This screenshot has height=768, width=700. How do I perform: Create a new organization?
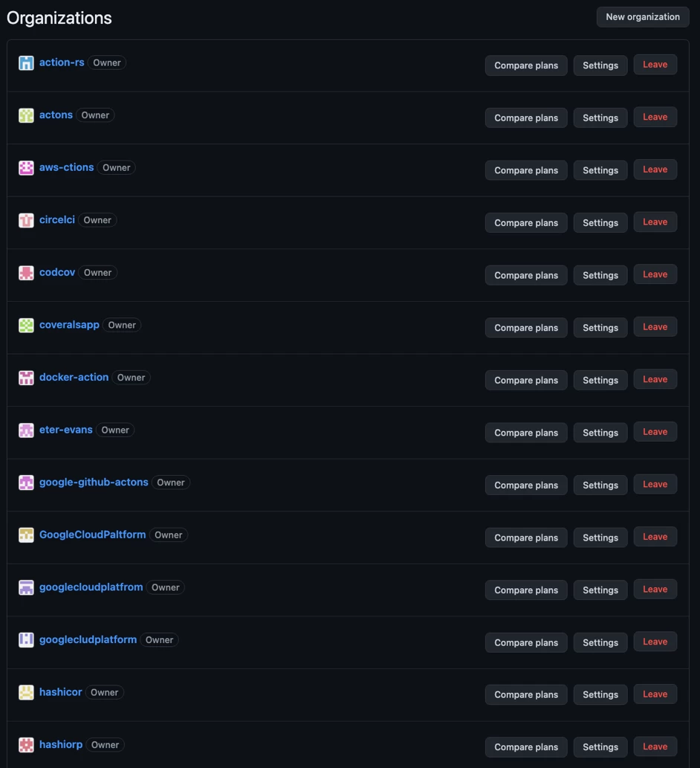click(x=642, y=16)
